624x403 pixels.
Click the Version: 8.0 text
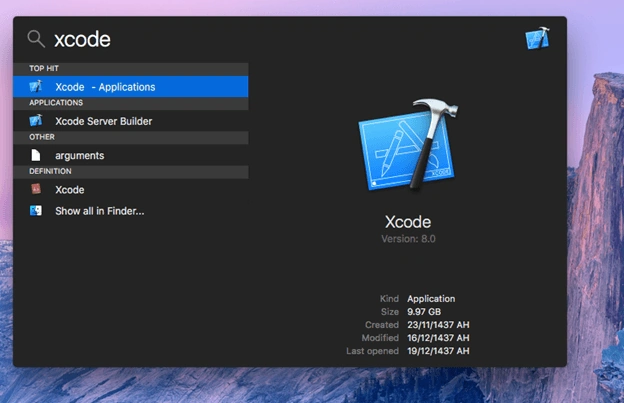408,239
